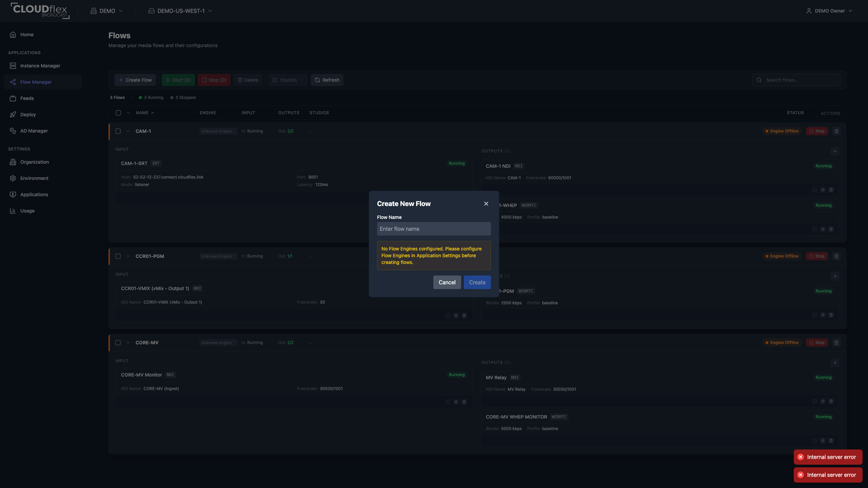
Task: Click the trash icon on CAM-1 row
Action: pyautogui.click(x=836, y=131)
